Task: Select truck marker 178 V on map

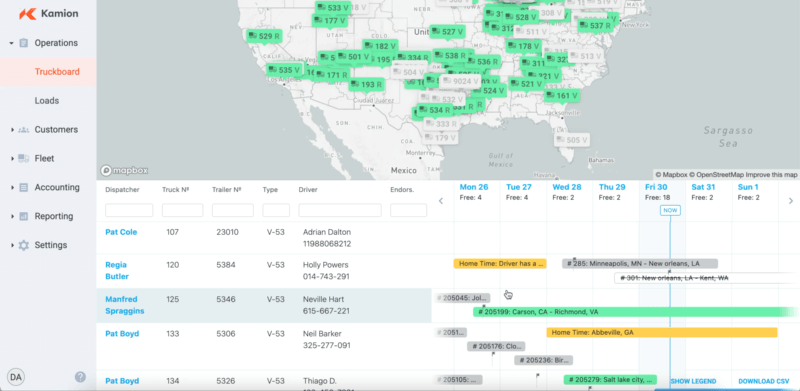Action: 524,46
